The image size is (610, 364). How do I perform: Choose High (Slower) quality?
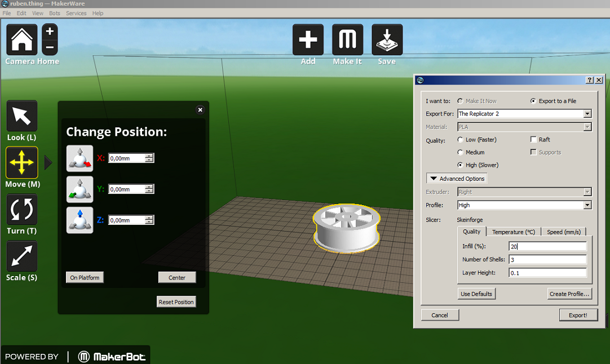(460, 165)
